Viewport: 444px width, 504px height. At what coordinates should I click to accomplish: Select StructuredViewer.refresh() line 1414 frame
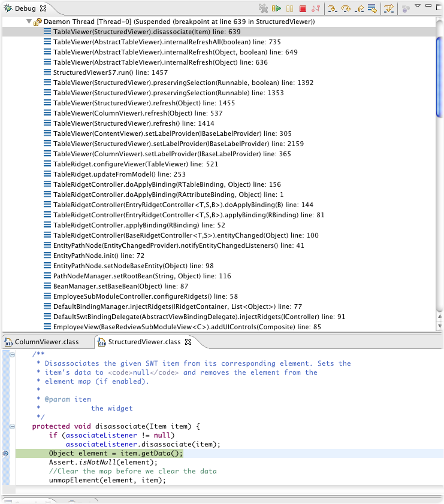[134, 123]
